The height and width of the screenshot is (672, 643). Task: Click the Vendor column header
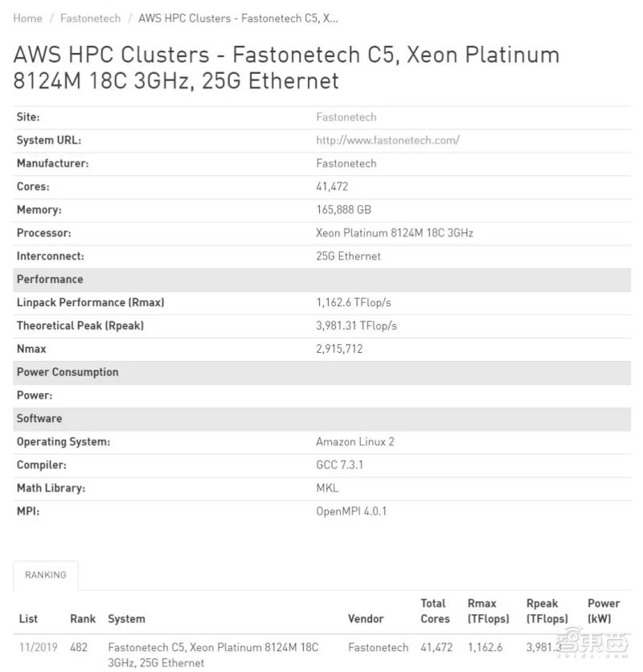(366, 619)
